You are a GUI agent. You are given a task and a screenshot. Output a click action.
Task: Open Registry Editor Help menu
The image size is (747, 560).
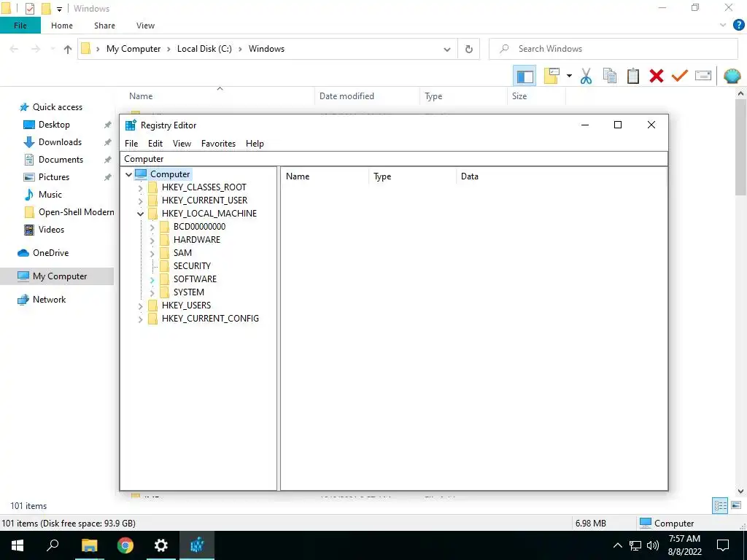[255, 144]
